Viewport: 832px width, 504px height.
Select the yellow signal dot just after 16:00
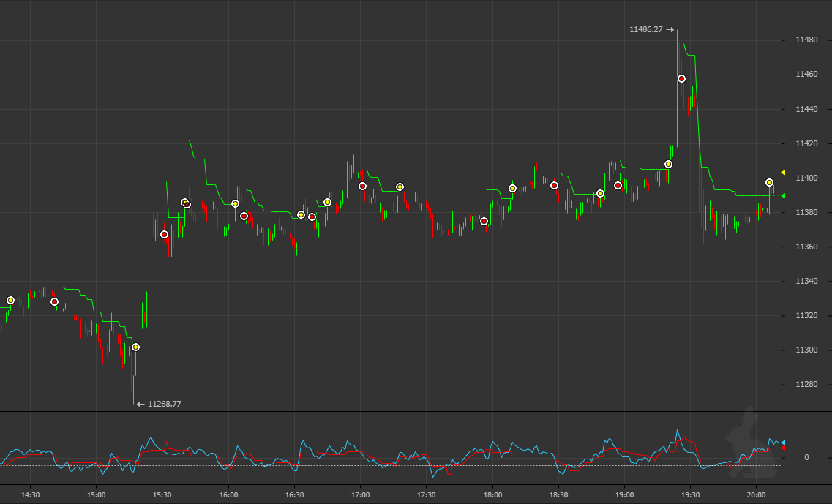(235, 204)
